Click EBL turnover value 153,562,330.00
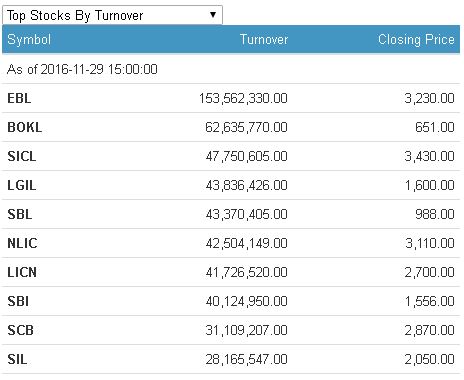The image size is (464, 380). click(x=243, y=98)
